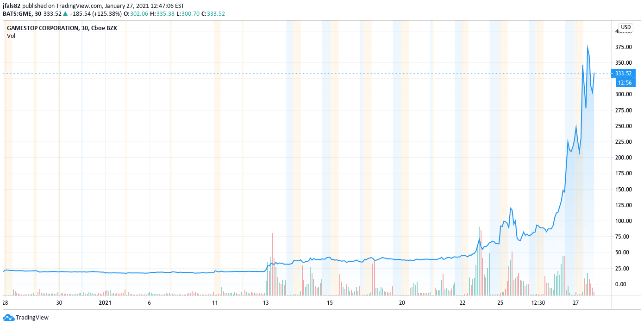Viewport: 644px width, 326px height.
Task: Click the 22 date label on time axis
Action: 463,303
